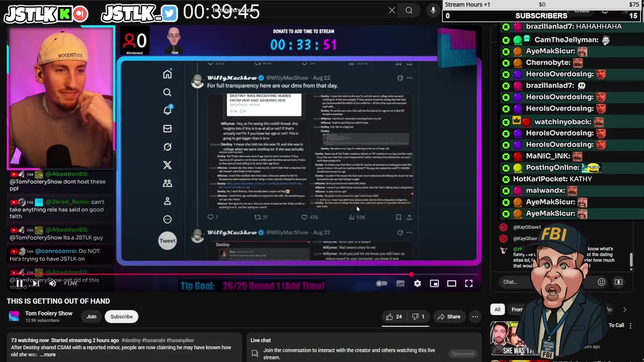Seek using the red progress bar handle
The height and width of the screenshot is (362, 644).
(412, 275)
